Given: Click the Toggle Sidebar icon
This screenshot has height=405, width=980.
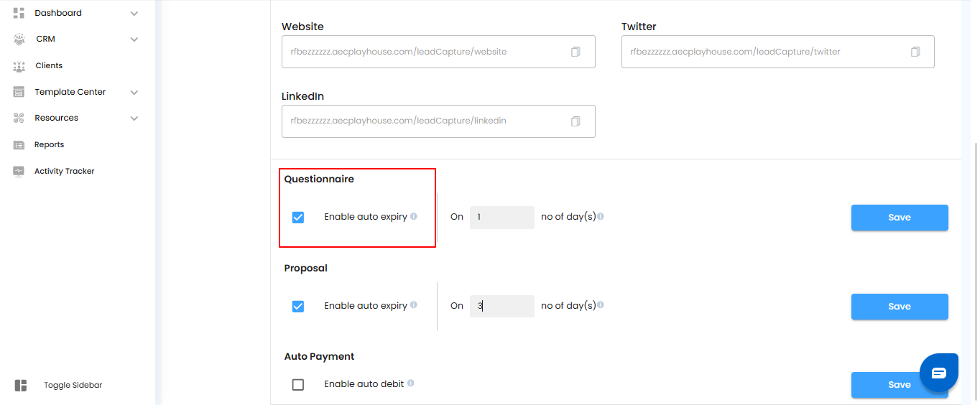Looking at the screenshot, I should (21, 386).
